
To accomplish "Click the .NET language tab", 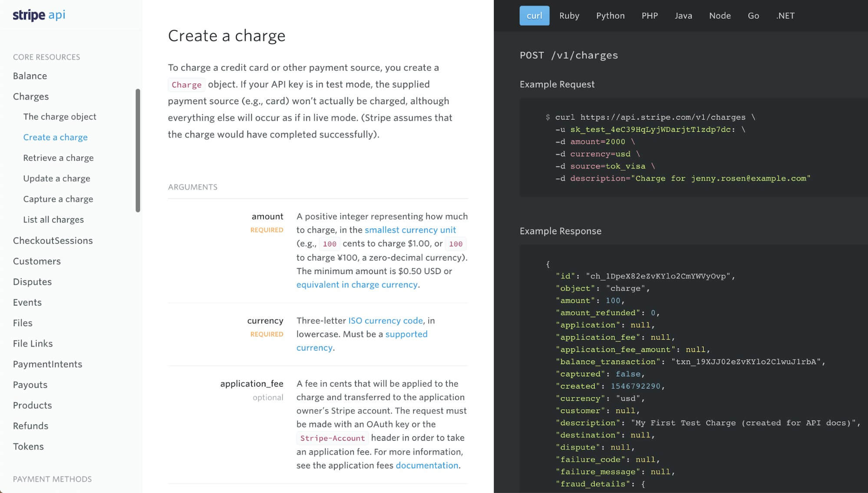I will point(785,15).
